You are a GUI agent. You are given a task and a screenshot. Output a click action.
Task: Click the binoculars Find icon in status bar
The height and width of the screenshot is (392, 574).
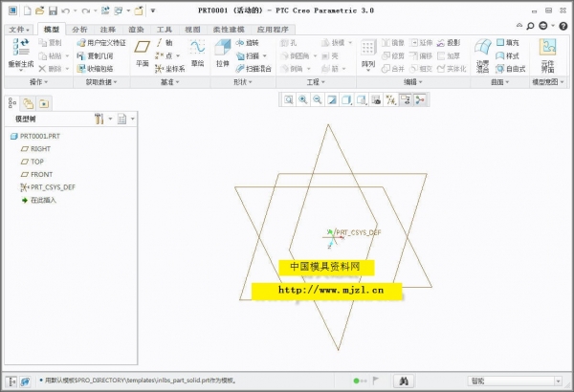pyautogui.click(x=404, y=381)
